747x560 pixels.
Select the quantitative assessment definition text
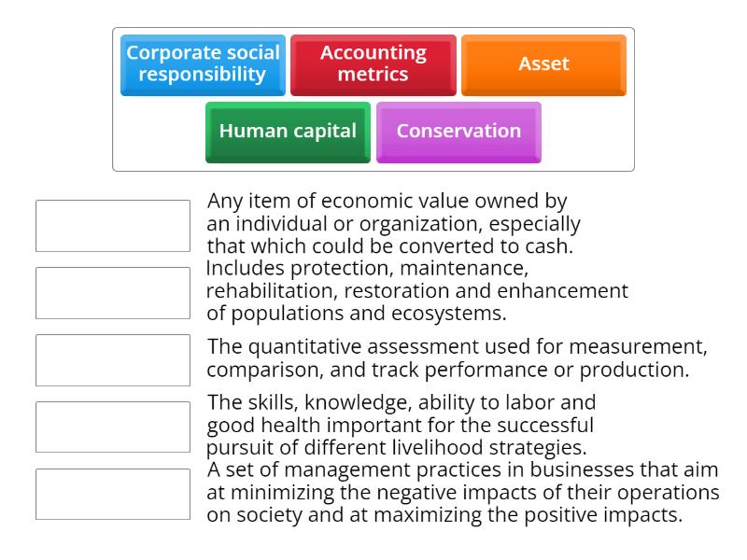458,358
